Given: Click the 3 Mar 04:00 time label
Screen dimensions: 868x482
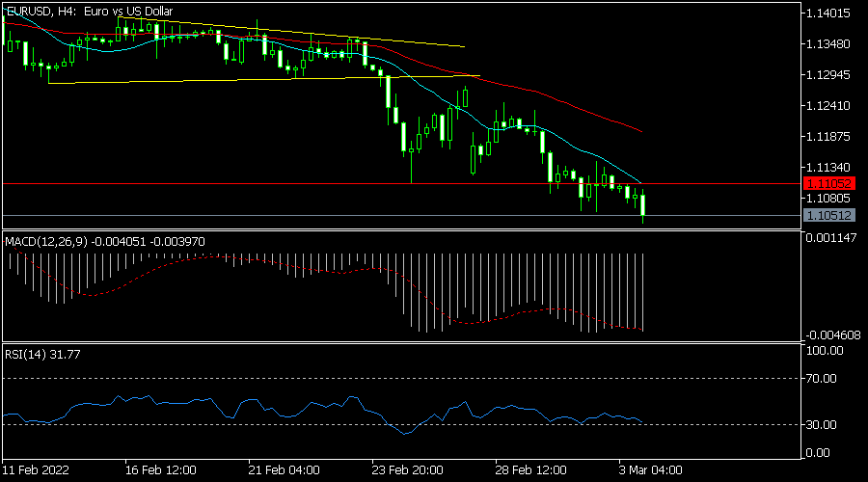Looking at the screenshot, I should point(650,470).
